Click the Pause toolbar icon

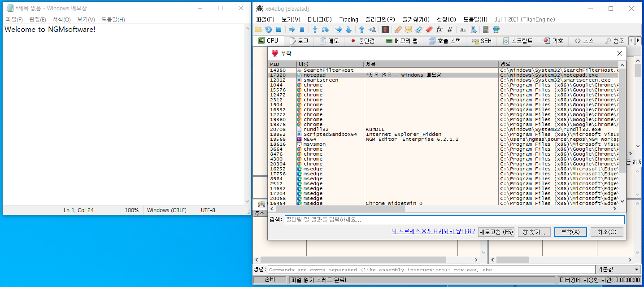point(302,30)
